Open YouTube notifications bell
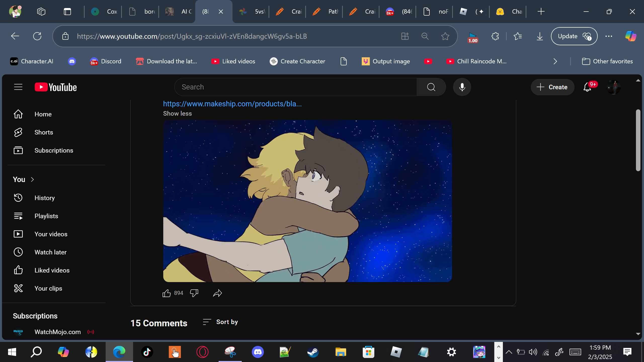The width and height of the screenshot is (644, 362). (587, 87)
